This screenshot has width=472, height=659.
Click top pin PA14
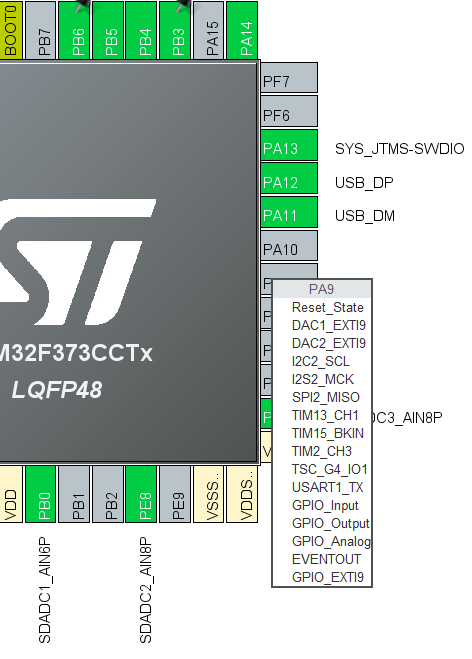243,30
